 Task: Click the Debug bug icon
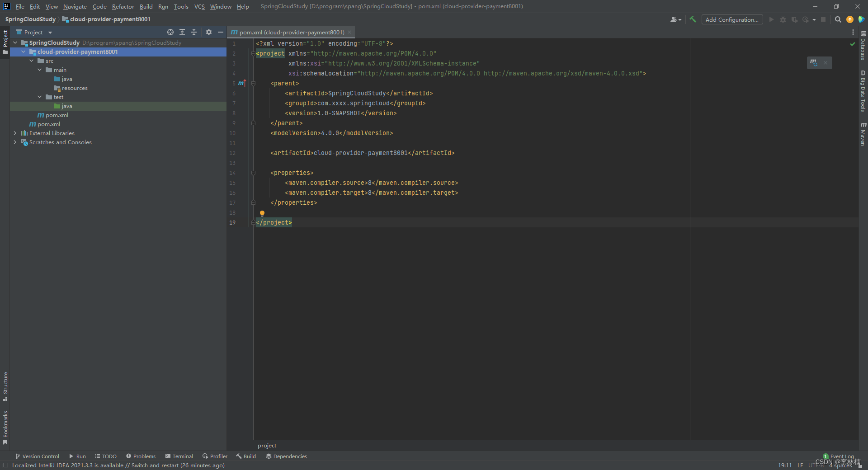pyautogui.click(x=783, y=19)
